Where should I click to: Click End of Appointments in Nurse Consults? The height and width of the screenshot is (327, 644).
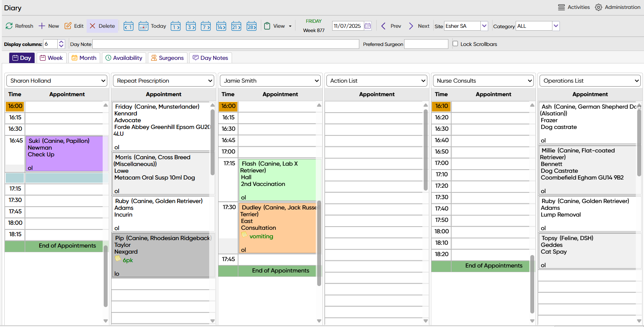494,266
